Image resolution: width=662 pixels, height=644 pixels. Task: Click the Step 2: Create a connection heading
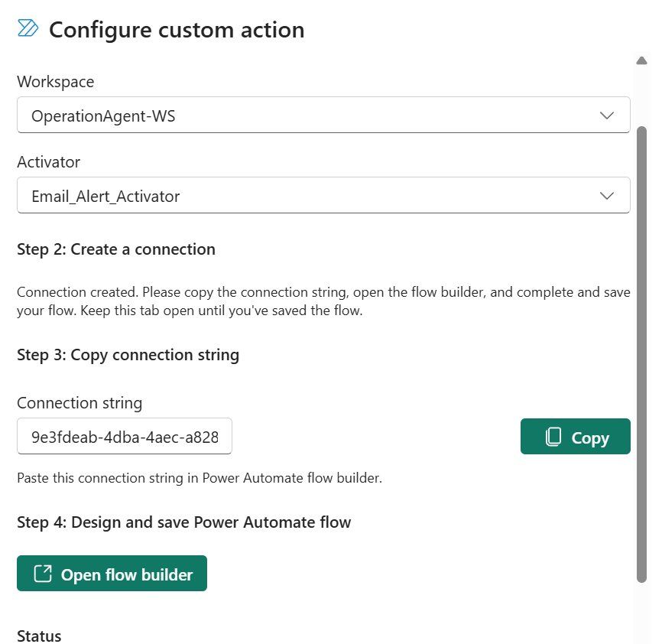point(116,249)
